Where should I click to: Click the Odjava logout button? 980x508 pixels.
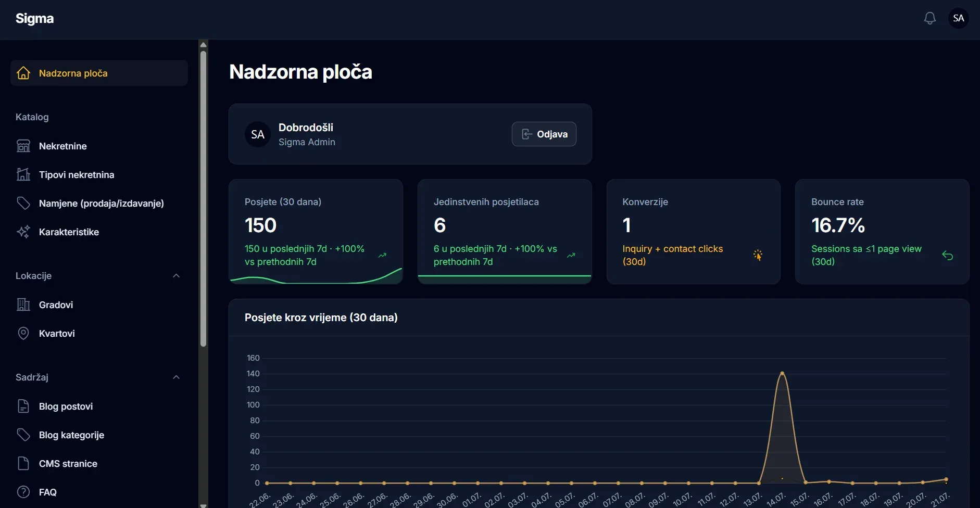coord(544,134)
